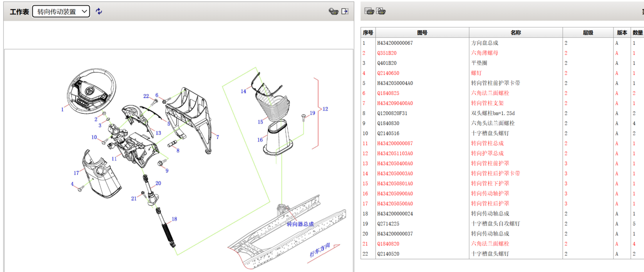Click the 层级 column header

pos(588,33)
